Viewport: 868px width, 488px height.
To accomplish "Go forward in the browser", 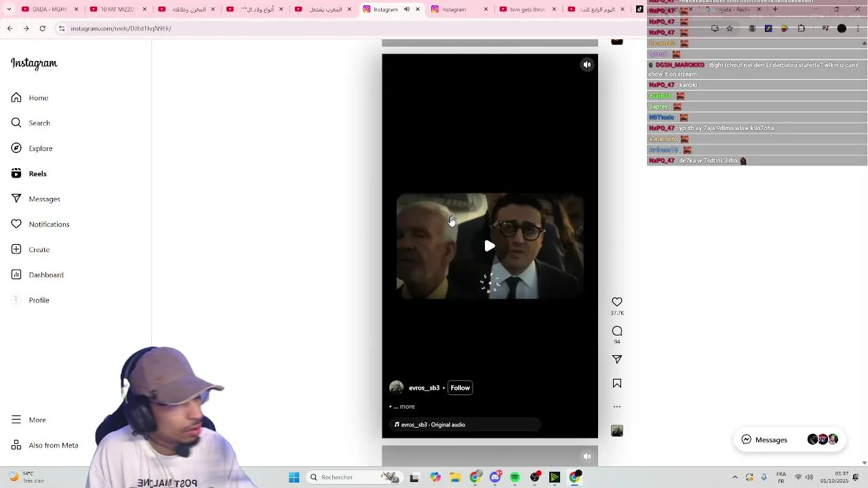I will [26, 28].
